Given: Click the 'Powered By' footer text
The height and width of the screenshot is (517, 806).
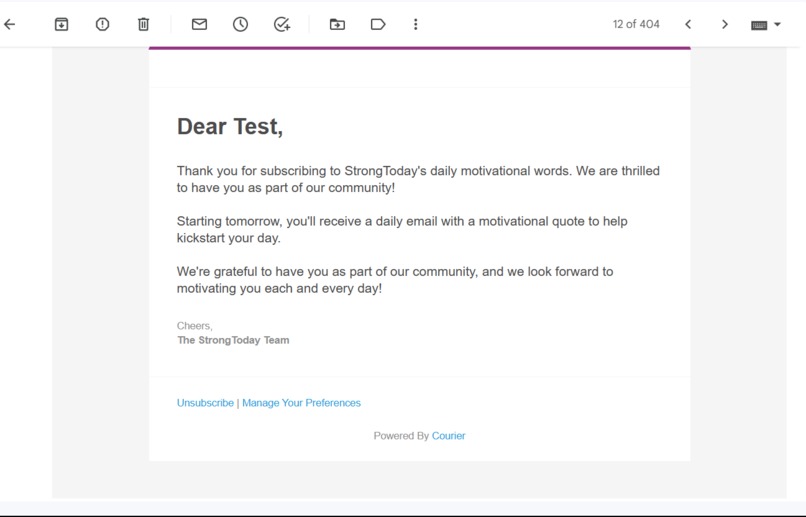Looking at the screenshot, I should point(401,436).
